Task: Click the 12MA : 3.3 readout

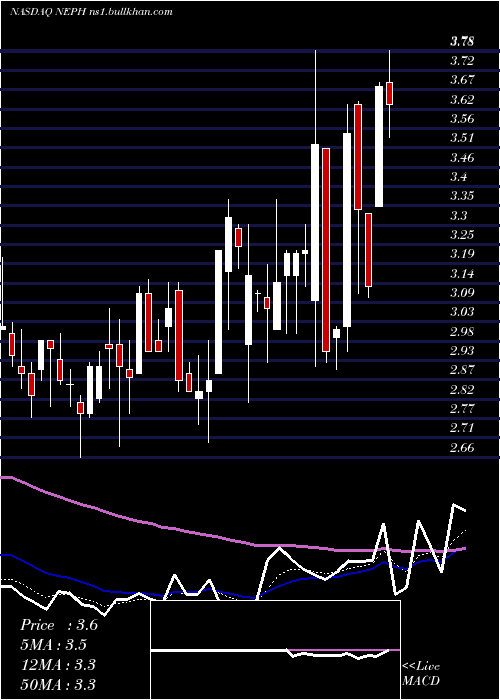Action: coord(58,665)
